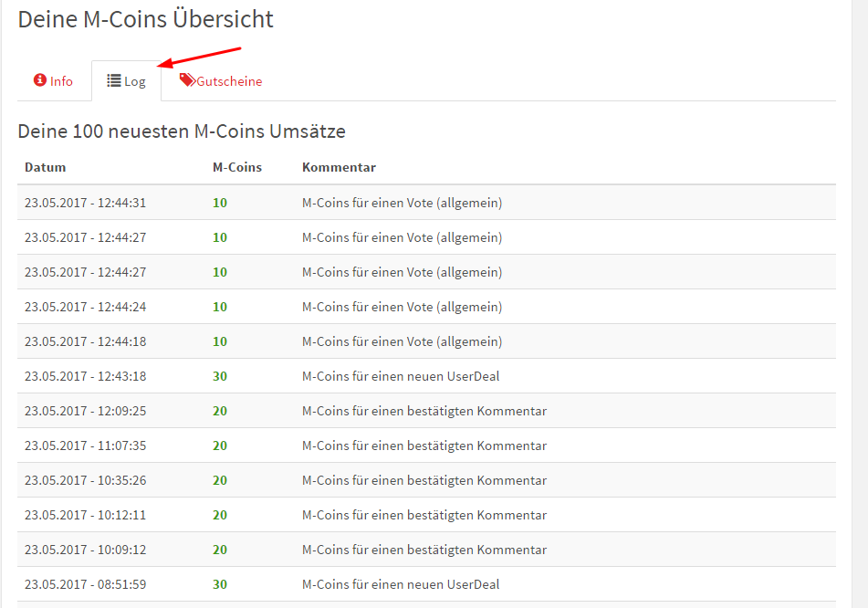Click the 'neuen UserDeal' comment at 08:51:59

(401, 584)
